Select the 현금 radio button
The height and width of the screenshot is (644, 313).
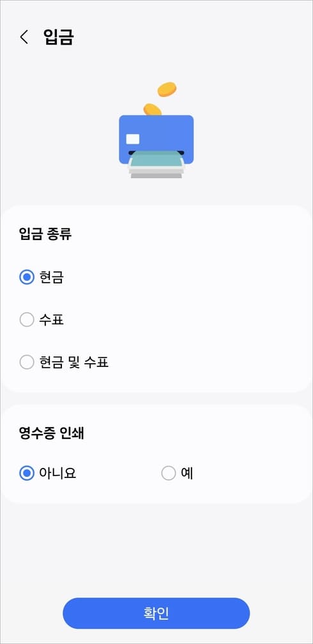click(x=27, y=278)
